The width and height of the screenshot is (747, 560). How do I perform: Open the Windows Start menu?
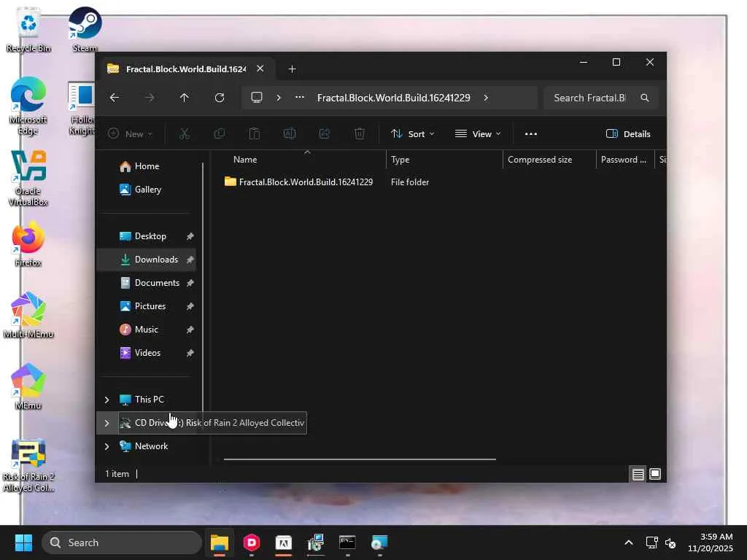23,542
